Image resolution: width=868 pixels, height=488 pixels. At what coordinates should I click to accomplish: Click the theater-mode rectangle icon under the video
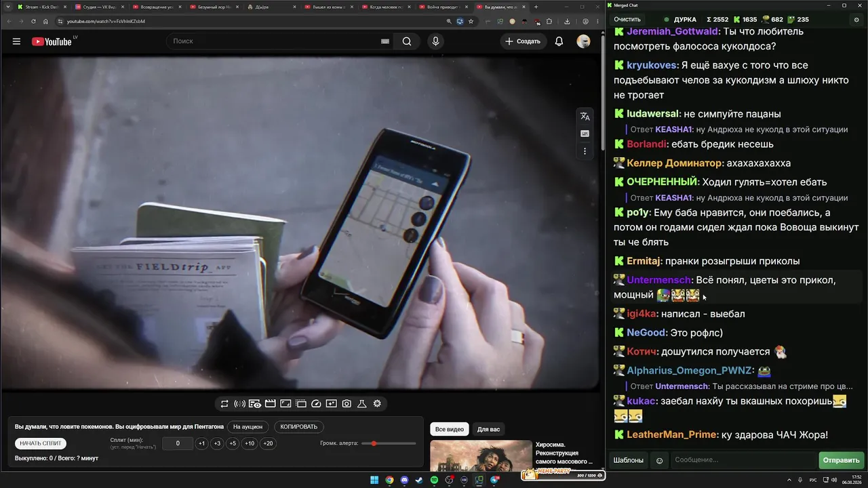coord(285,404)
